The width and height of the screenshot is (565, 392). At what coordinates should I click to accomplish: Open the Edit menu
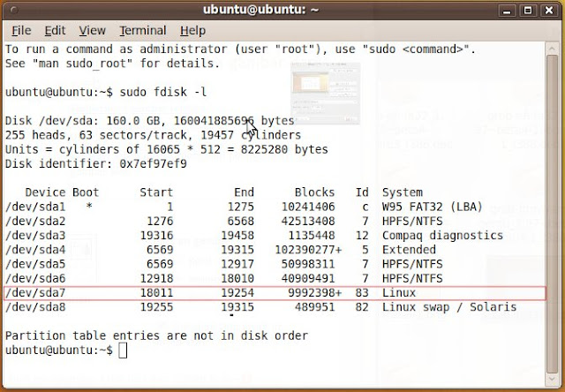tap(55, 31)
